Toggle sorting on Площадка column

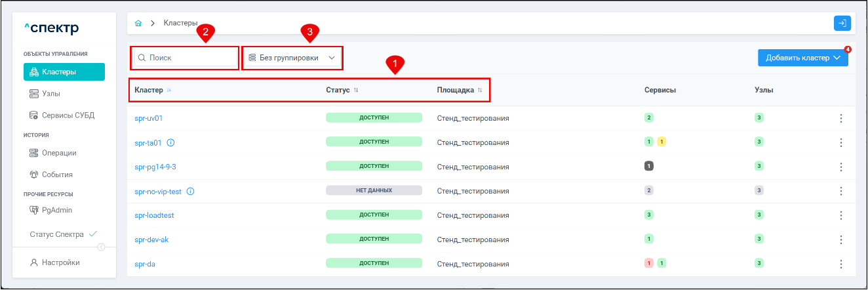pos(479,90)
